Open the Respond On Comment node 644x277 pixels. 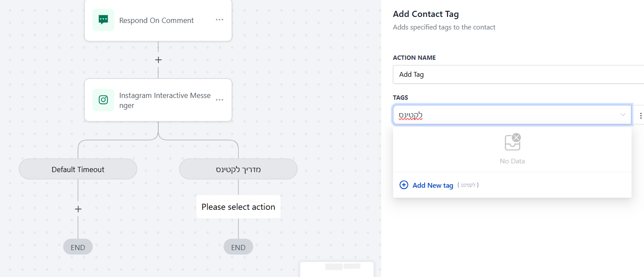(x=158, y=20)
